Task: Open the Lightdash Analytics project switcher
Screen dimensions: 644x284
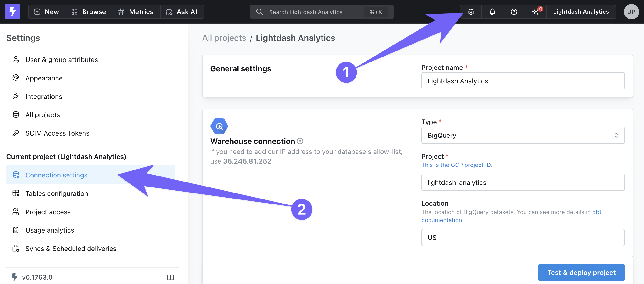Action: [x=581, y=12]
